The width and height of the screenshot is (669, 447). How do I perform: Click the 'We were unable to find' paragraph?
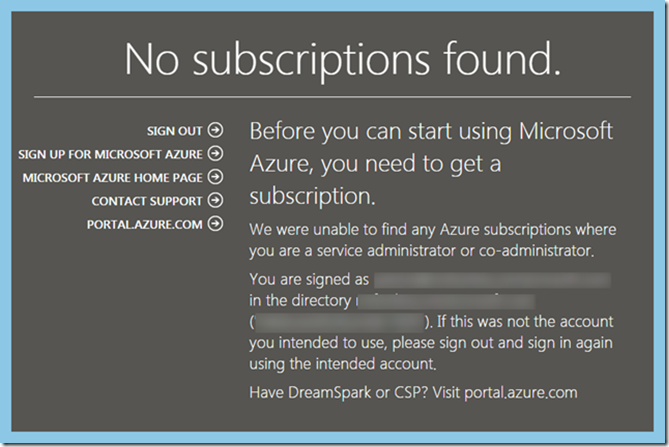click(x=433, y=240)
